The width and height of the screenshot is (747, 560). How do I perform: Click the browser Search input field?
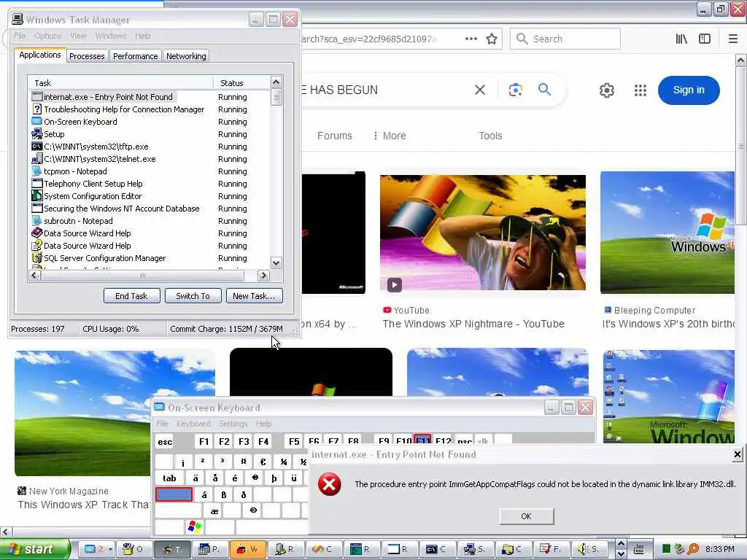(x=565, y=39)
